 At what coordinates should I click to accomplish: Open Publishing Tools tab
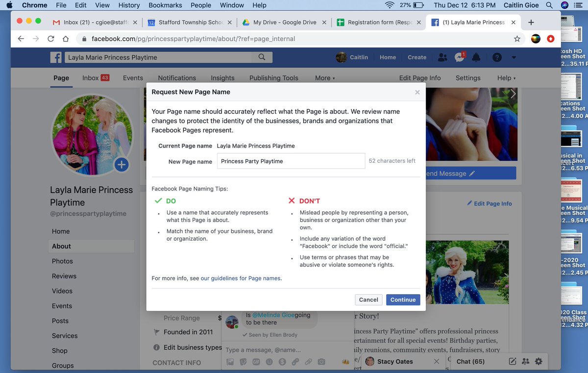pos(273,78)
